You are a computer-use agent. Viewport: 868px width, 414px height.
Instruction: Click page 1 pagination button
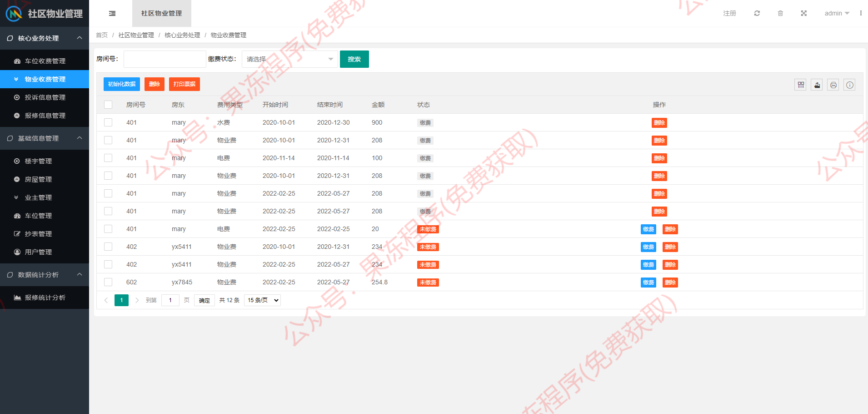pyautogui.click(x=121, y=300)
